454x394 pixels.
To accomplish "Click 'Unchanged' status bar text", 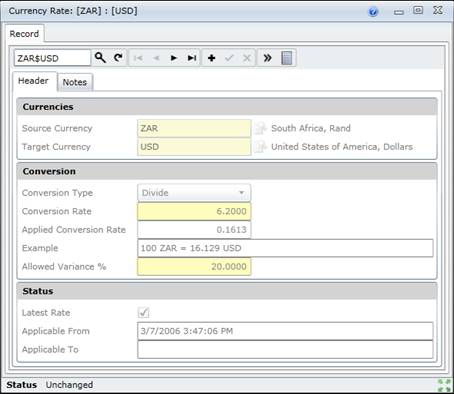I will pyautogui.click(x=69, y=385).
